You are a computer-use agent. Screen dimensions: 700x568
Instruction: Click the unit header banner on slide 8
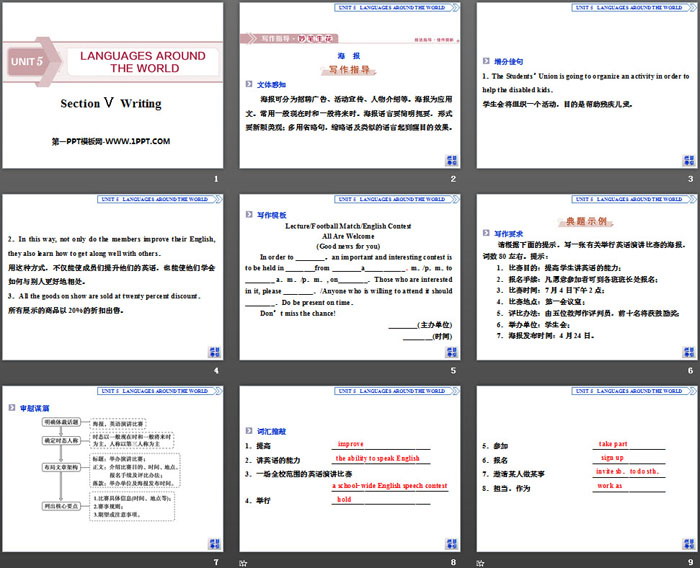pos(396,391)
